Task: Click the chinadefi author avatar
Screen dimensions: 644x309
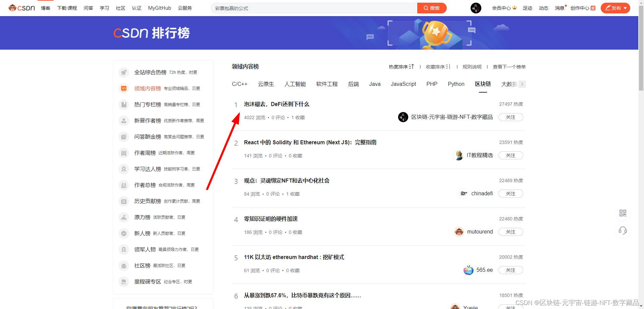Action: coord(463,194)
